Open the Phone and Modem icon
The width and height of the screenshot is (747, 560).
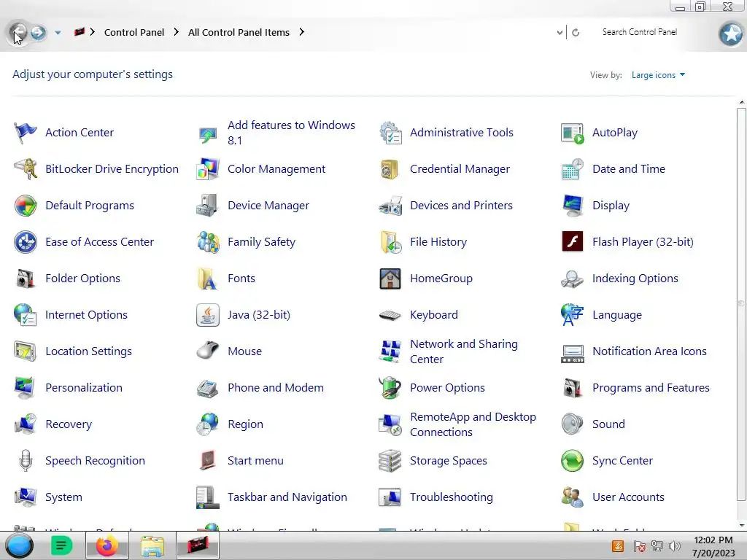(x=208, y=388)
